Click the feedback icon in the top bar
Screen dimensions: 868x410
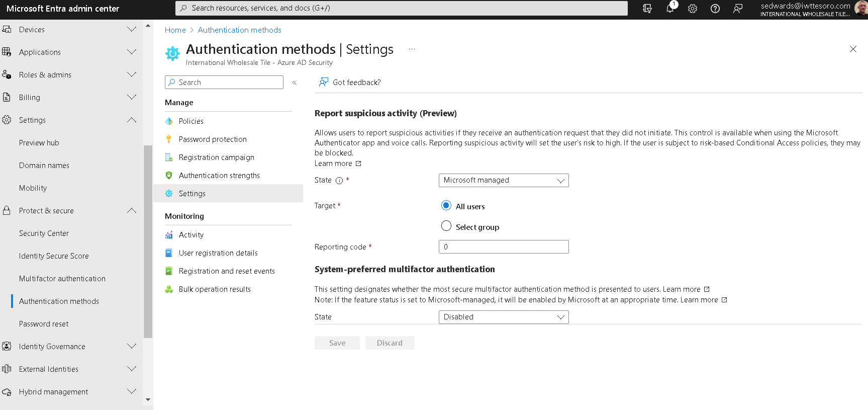[738, 9]
